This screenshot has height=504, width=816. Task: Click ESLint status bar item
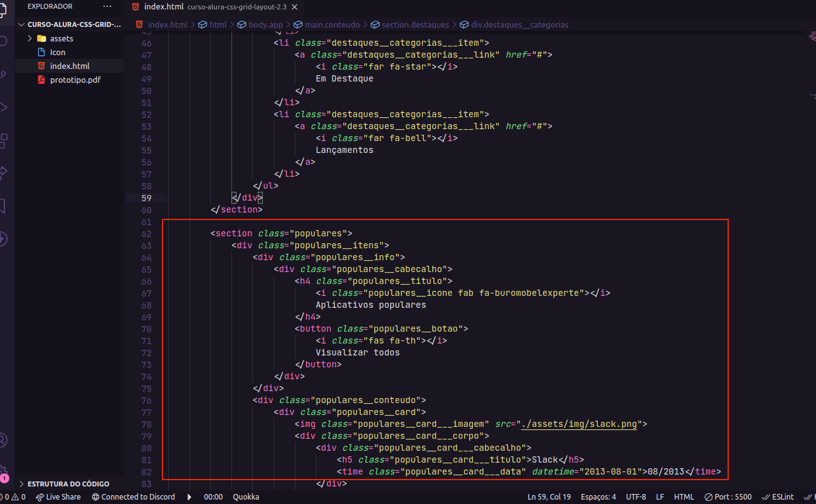point(777,497)
